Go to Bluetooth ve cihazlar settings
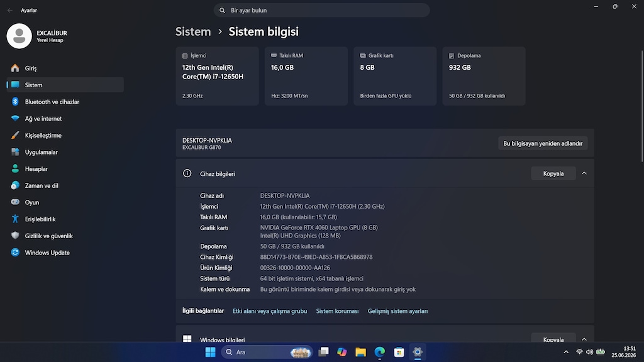Screen dimensions: 644x362 pos(65,102)
